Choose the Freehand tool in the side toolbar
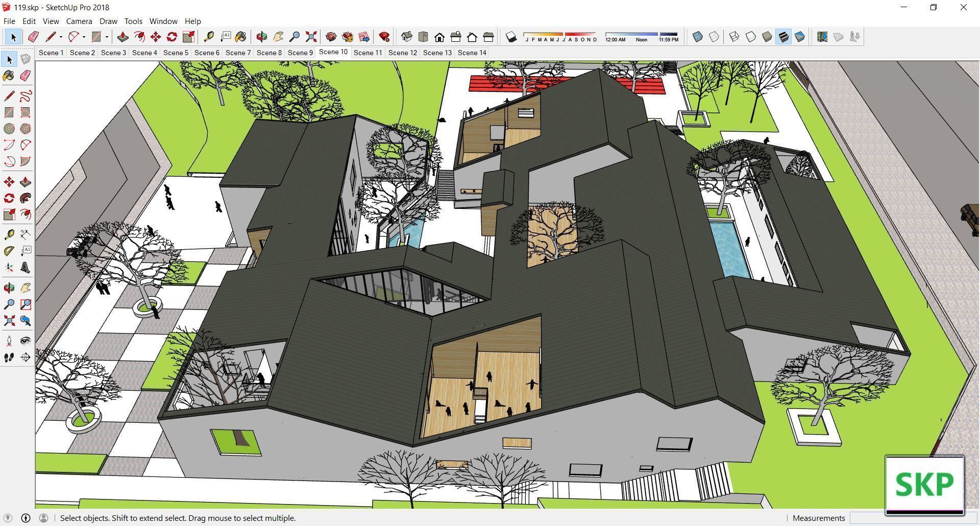 point(26,96)
